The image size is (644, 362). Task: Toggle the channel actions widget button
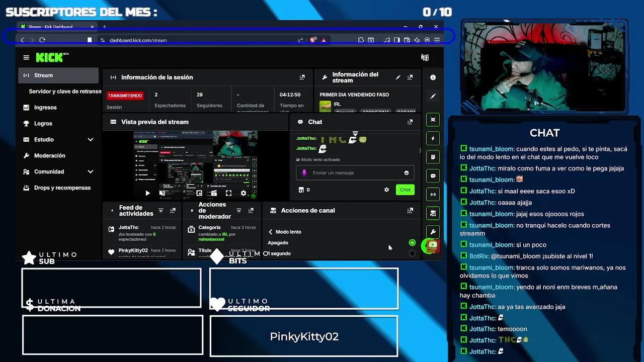click(433, 213)
